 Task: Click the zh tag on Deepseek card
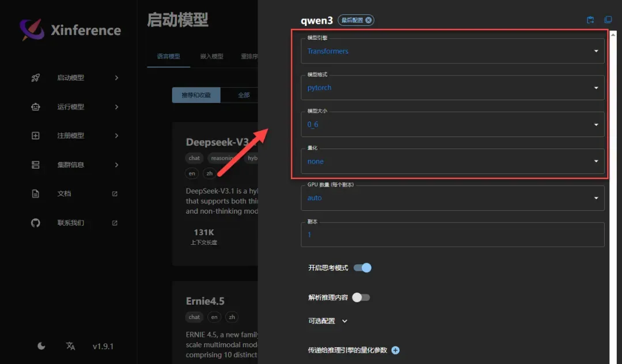(210, 173)
